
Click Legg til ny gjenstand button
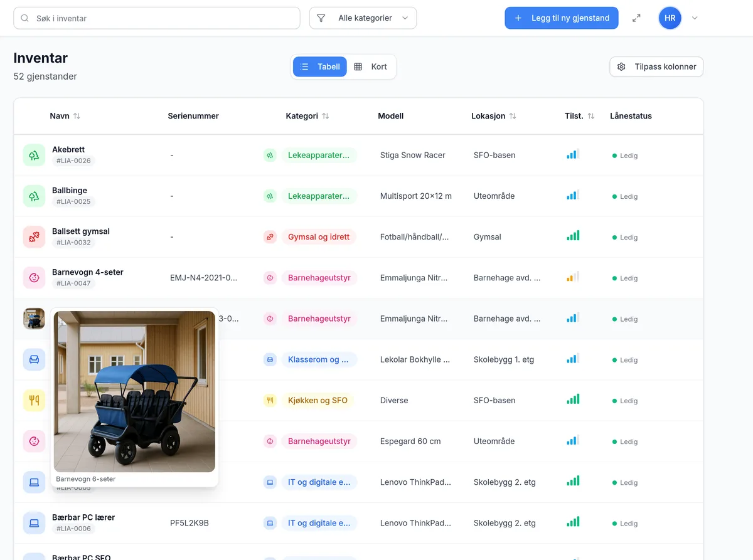coord(562,18)
